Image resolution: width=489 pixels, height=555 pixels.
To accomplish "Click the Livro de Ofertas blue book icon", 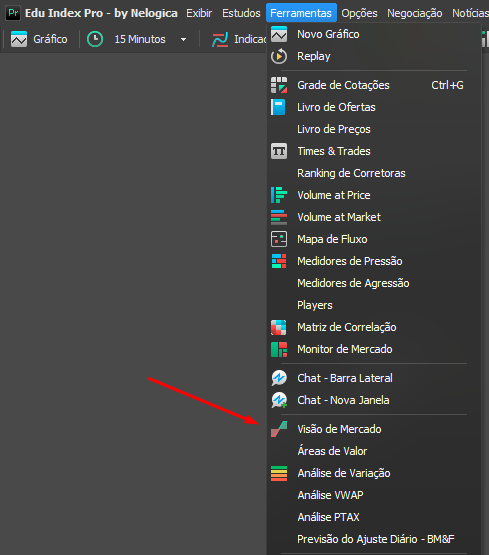I will (x=278, y=107).
